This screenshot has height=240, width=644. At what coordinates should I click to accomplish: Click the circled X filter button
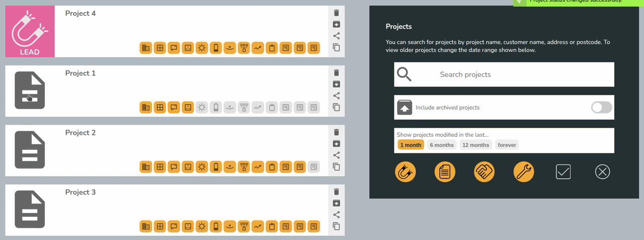pyautogui.click(x=602, y=172)
